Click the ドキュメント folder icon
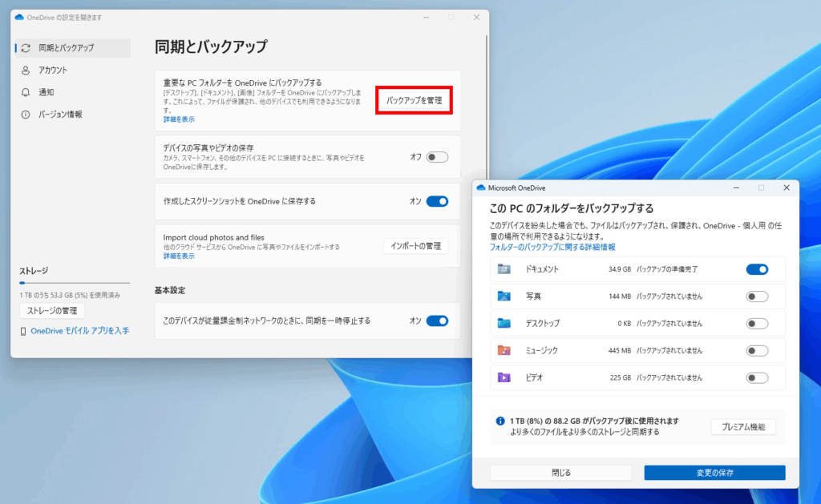The image size is (821, 504). (504, 269)
